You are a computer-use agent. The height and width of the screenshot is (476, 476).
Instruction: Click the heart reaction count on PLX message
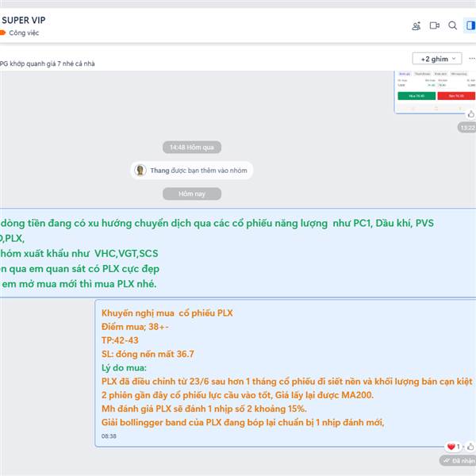[454, 446]
